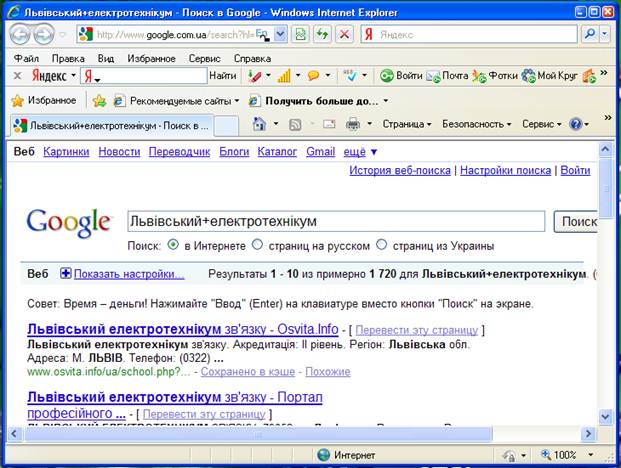Open the address bar dropdown arrow
This screenshot has height=468, width=621.
point(280,34)
